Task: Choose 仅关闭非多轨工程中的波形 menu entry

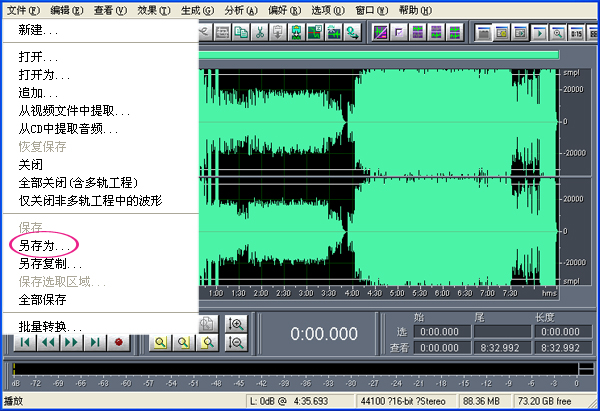Action: click(101, 201)
